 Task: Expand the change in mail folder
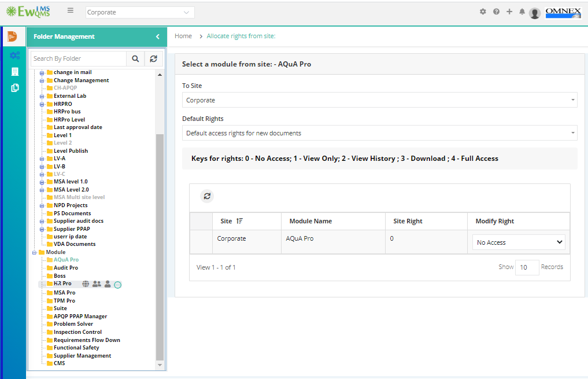pos(42,73)
